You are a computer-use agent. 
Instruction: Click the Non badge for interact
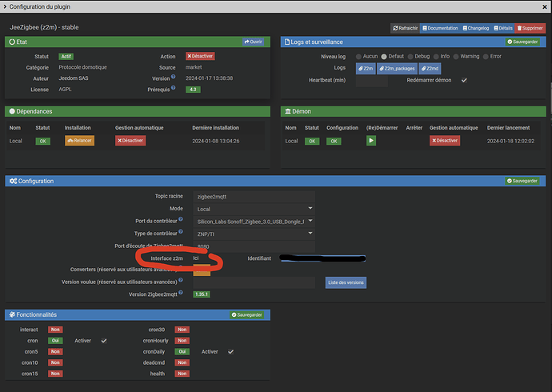coord(55,330)
